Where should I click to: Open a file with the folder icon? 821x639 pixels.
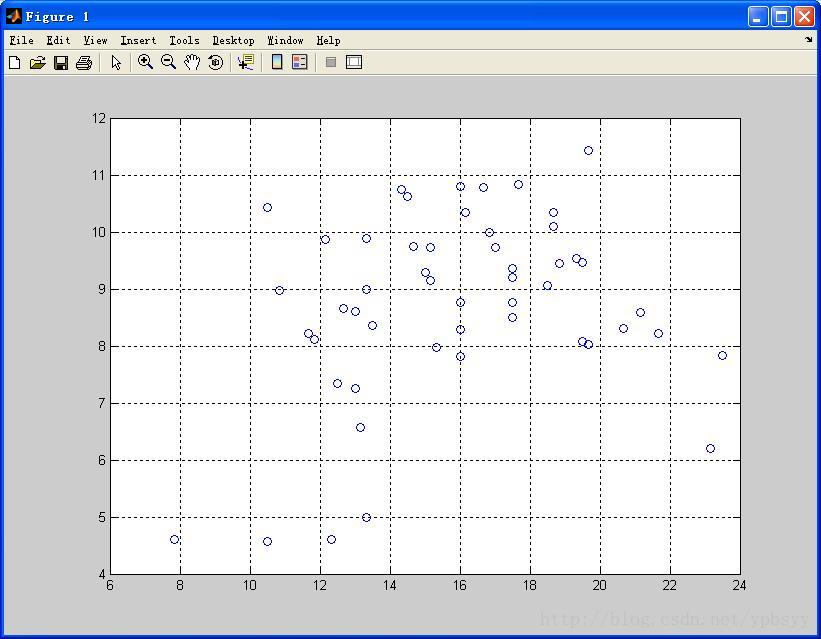[38, 63]
